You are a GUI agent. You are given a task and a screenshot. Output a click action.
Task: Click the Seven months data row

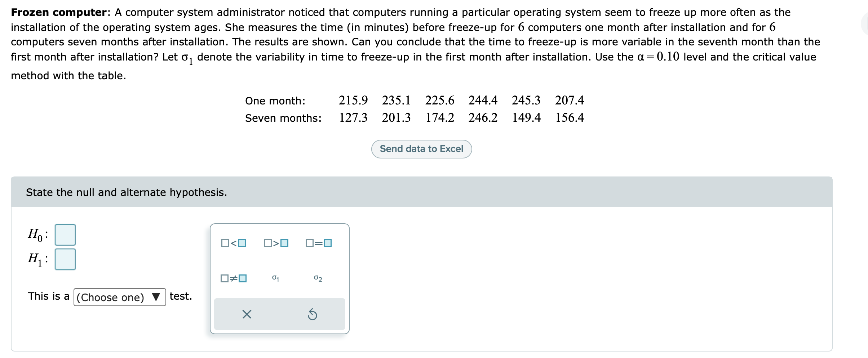[x=397, y=118]
